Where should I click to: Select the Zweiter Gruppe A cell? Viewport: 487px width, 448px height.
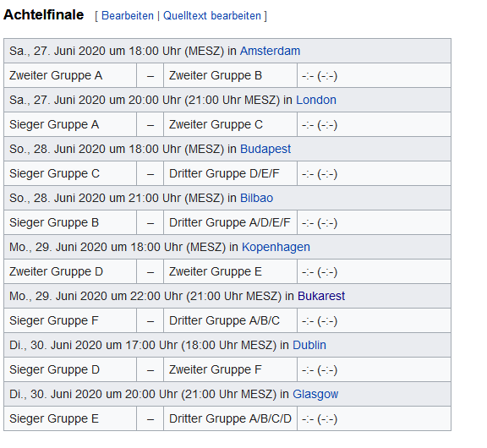(x=70, y=75)
